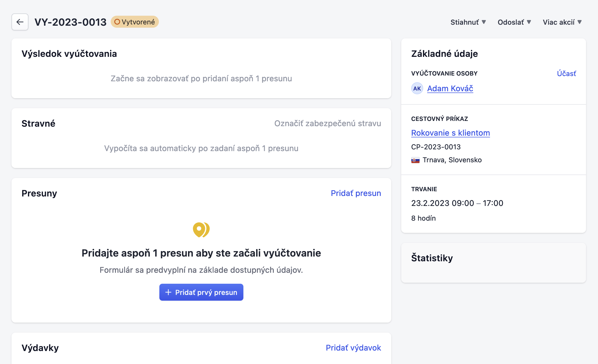
Task: Click the Vytvorené status badge
Action: click(x=135, y=22)
